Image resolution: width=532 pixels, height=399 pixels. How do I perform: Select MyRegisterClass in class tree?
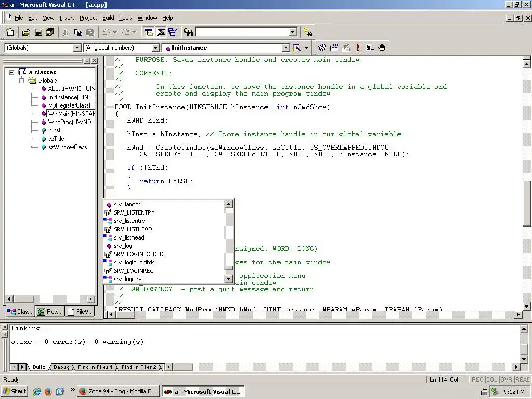[69, 105]
